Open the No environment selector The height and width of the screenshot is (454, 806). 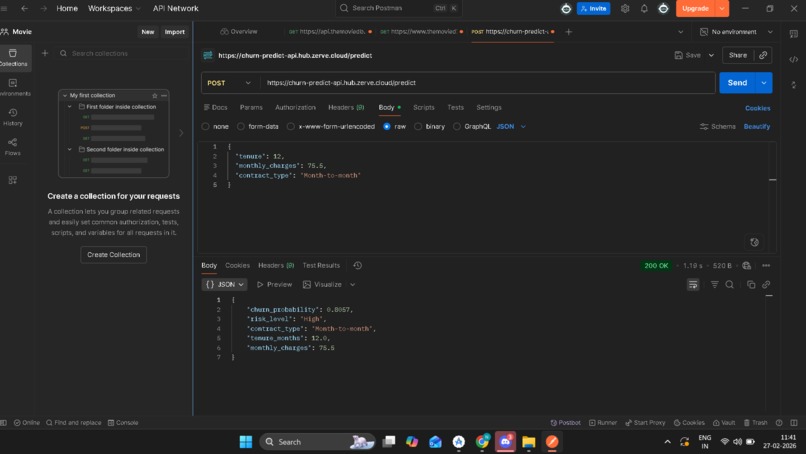coord(736,32)
